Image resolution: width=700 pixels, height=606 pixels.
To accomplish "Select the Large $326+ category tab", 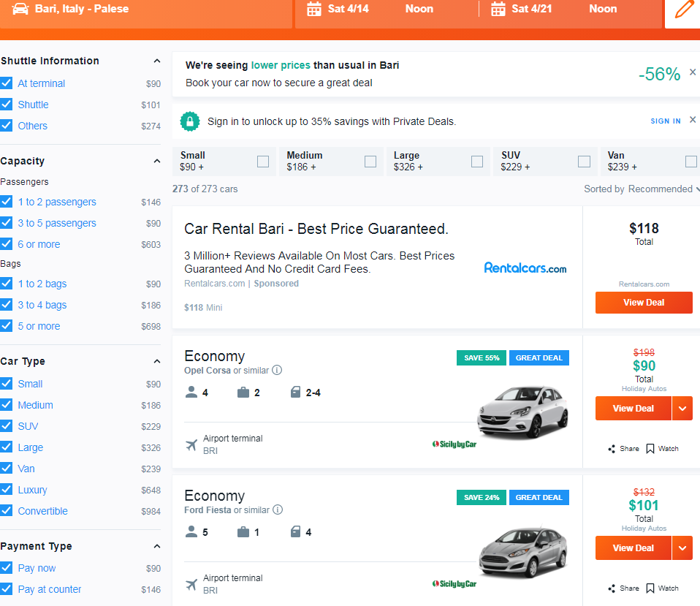I will (x=438, y=162).
